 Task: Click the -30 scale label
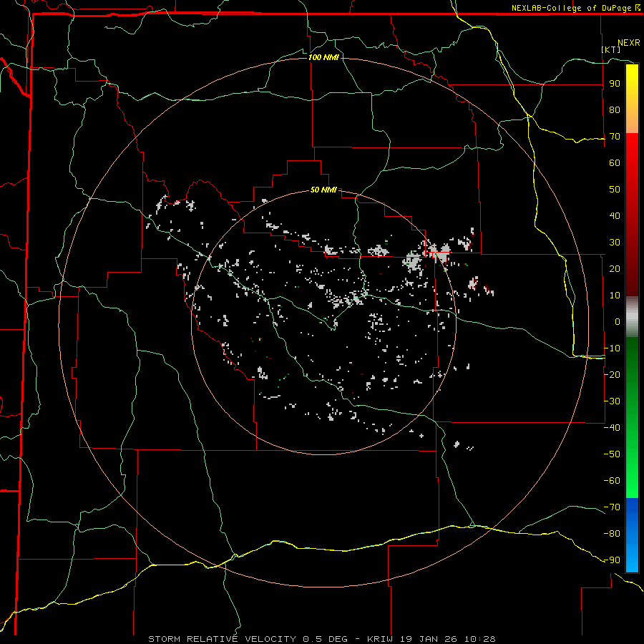(612, 401)
